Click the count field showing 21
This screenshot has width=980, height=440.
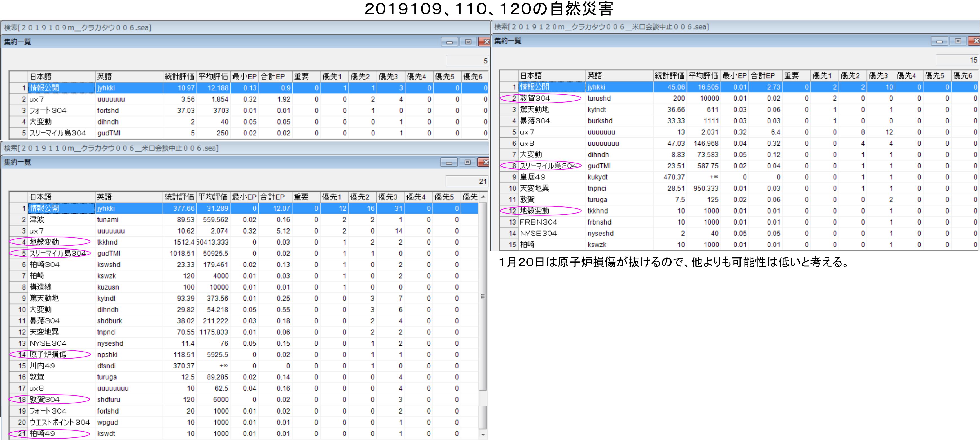click(x=466, y=181)
